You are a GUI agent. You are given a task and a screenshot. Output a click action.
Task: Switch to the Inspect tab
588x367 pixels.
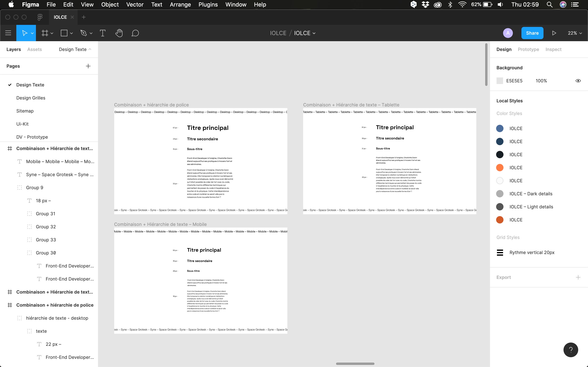pos(553,49)
